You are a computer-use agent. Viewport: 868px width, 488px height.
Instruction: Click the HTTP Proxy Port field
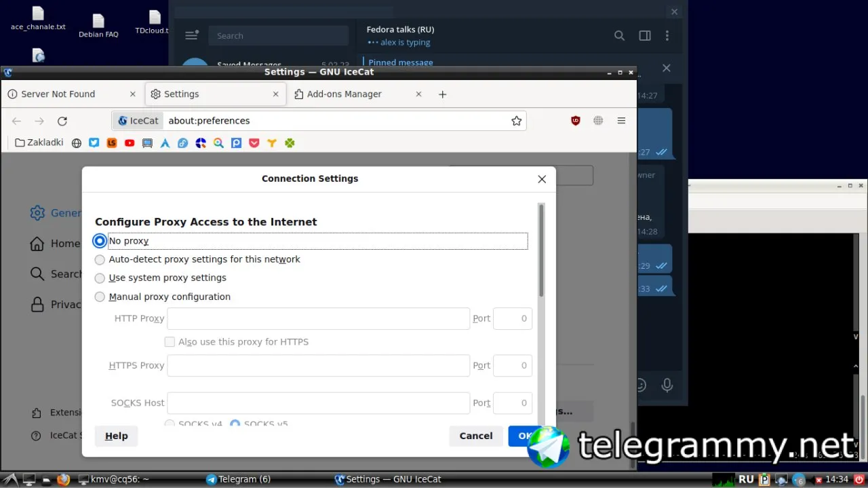point(513,318)
